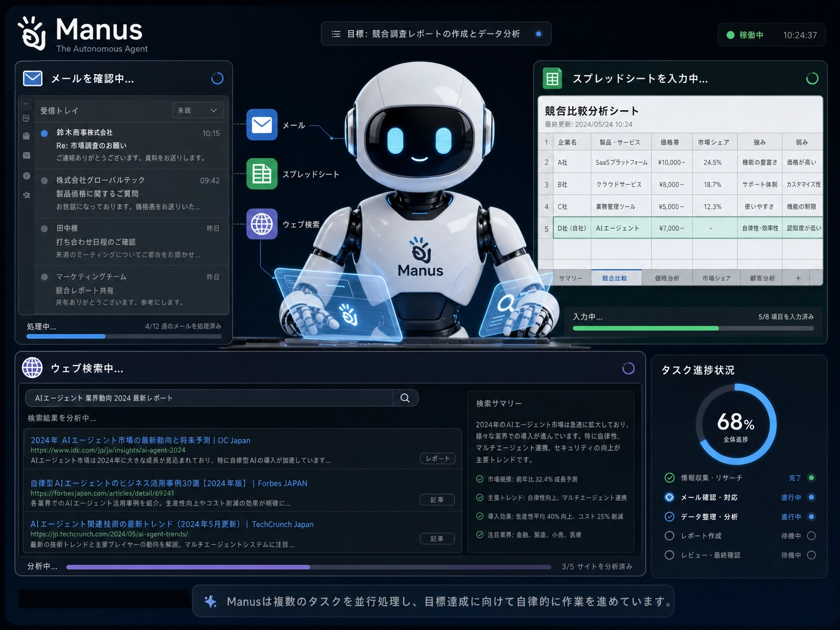Image resolution: width=840 pixels, height=630 pixels.
Task: Select the blue メール tool icon beside the robot
Action: (262, 125)
